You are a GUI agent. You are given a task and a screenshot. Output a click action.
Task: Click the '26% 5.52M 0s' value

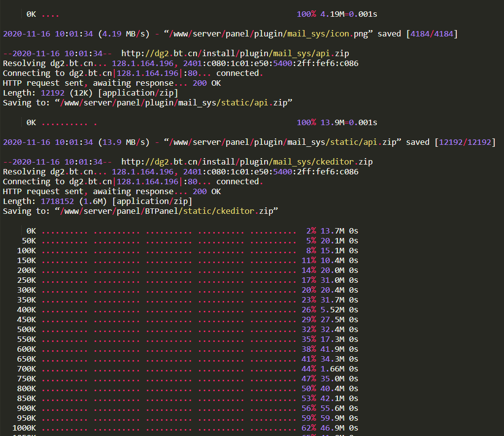[330, 310]
